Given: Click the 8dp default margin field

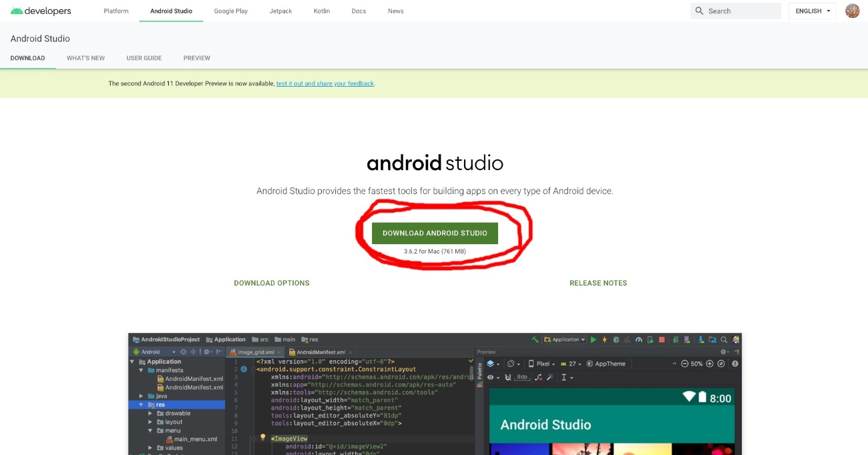Looking at the screenshot, I should click(x=522, y=377).
